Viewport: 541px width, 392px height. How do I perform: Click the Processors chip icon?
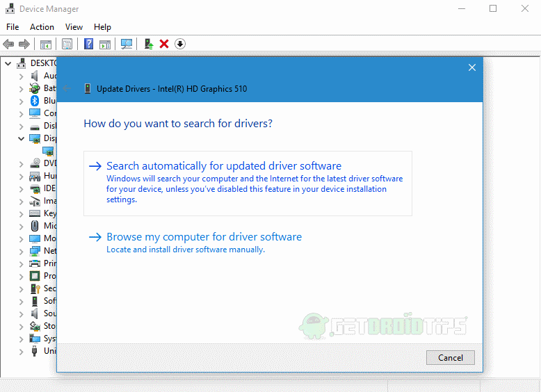pos(35,276)
